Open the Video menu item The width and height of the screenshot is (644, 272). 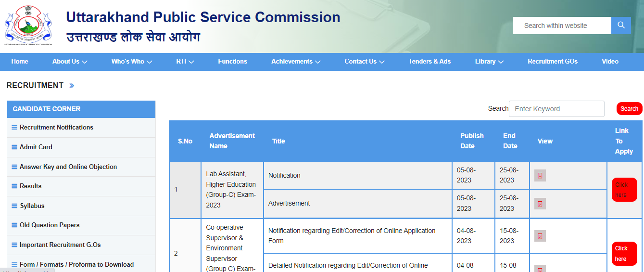click(x=610, y=62)
